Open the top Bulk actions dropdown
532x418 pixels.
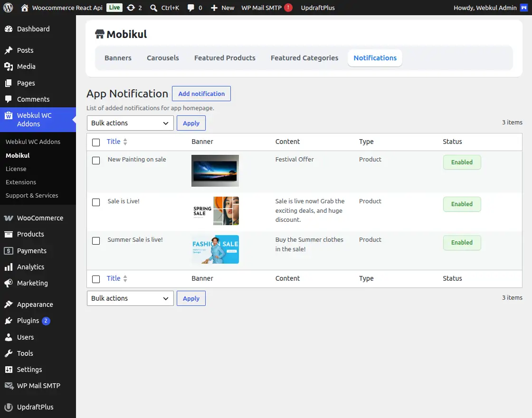[130, 123]
